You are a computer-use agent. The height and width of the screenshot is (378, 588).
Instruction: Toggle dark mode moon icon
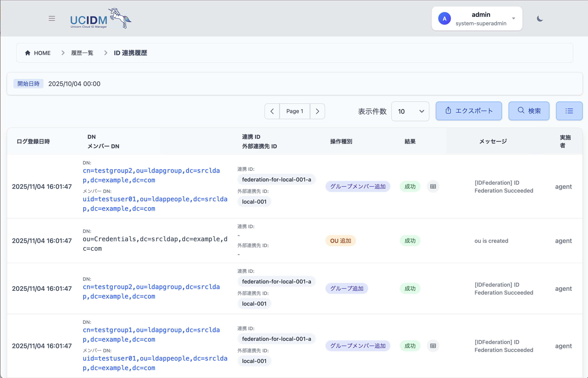[x=540, y=19]
